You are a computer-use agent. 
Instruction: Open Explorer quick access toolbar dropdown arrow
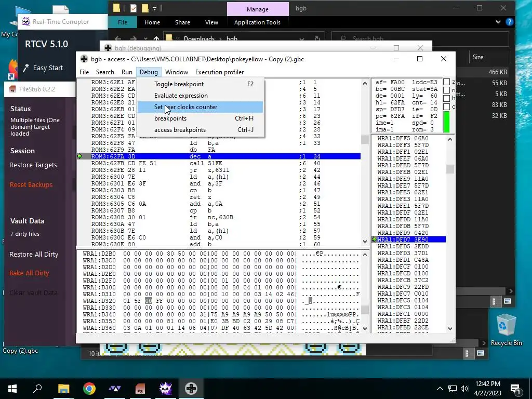[x=154, y=8]
